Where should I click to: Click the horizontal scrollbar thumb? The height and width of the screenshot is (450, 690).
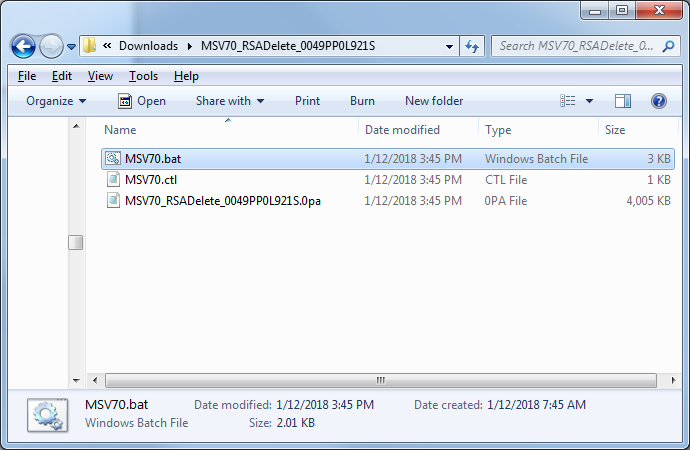[380, 380]
